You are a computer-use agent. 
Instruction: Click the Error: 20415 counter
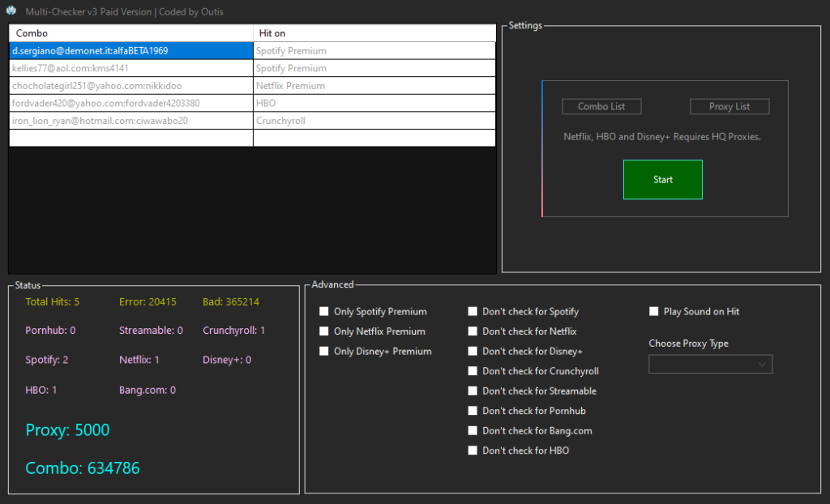point(148,301)
